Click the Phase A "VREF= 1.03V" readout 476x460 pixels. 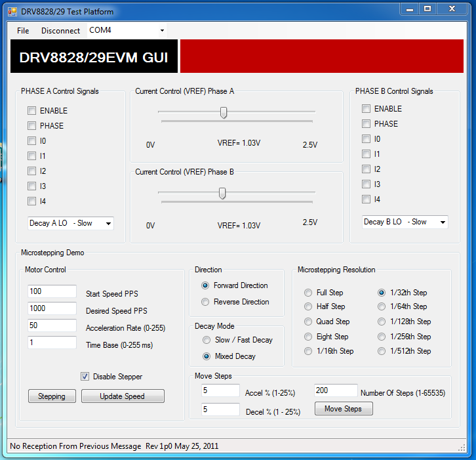[x=239, y=143]
